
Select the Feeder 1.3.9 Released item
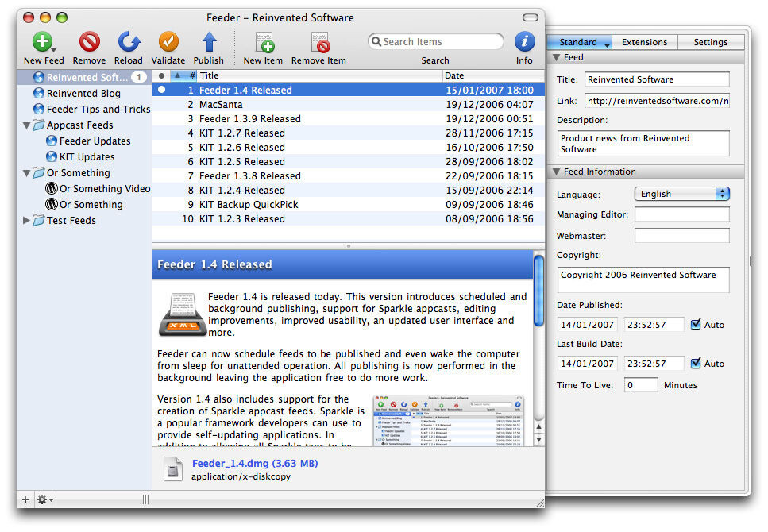[348, 118]
